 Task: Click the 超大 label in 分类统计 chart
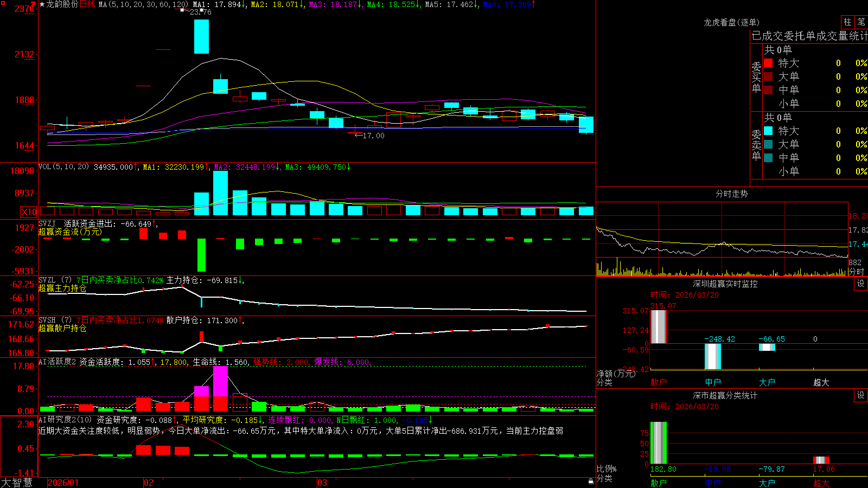coord(821,483)
